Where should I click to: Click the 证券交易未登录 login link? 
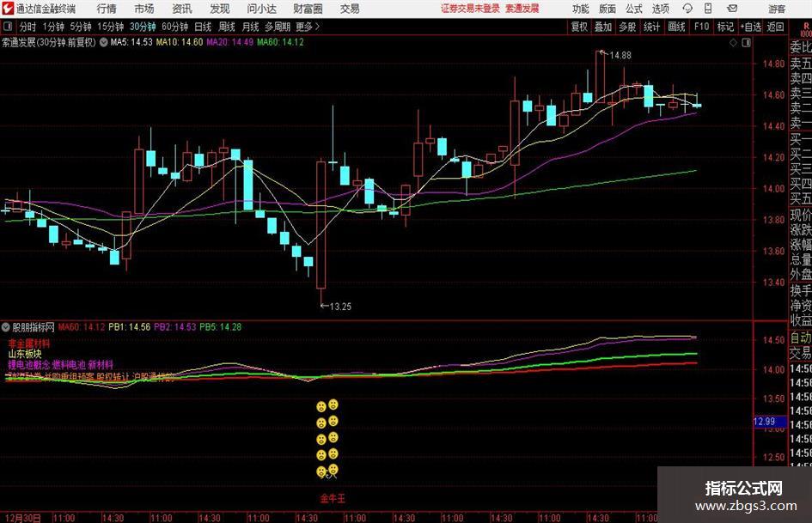point(470,9)
